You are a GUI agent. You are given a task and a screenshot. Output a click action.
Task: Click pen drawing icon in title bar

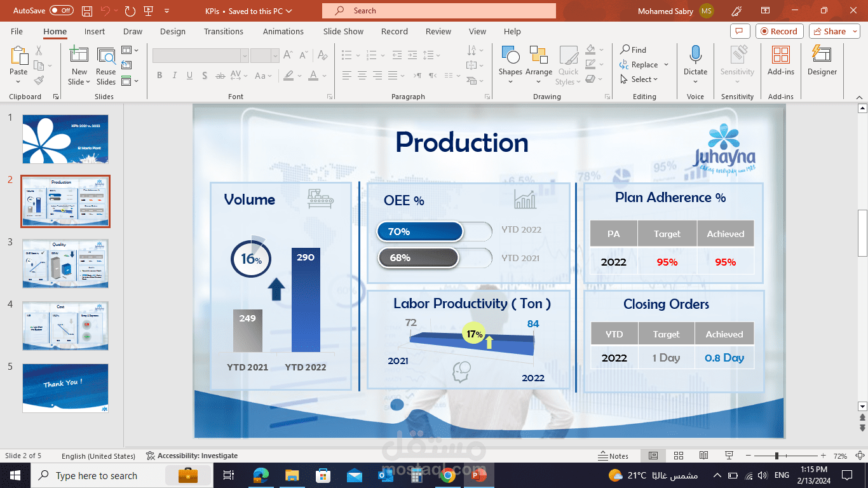click(x=736, y=11)
